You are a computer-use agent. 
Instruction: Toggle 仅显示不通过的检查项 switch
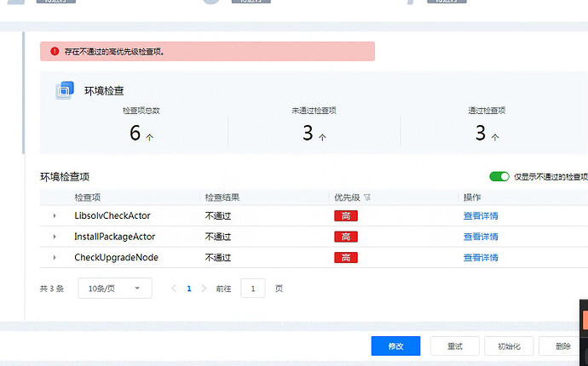pos(499,176)
